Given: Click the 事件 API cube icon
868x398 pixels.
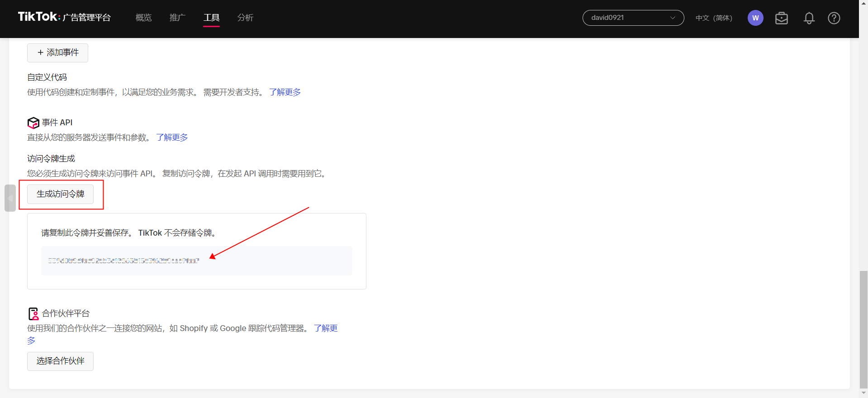Looking at the screenshot, I should 33,123.
